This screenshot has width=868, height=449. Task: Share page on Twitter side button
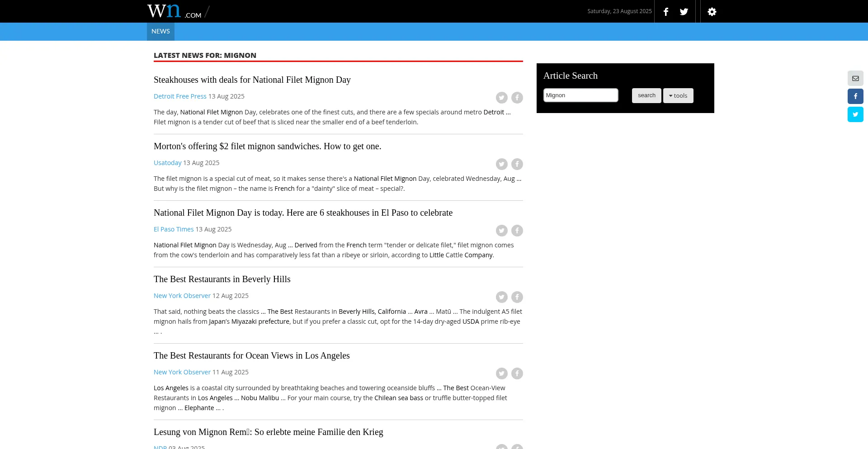(855, 114)
